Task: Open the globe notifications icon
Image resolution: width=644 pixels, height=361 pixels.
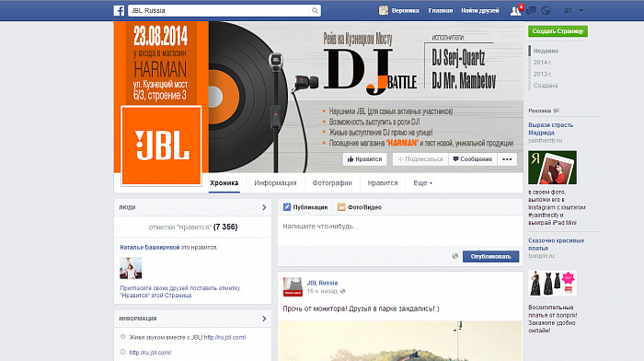Action: click(546, 11)
